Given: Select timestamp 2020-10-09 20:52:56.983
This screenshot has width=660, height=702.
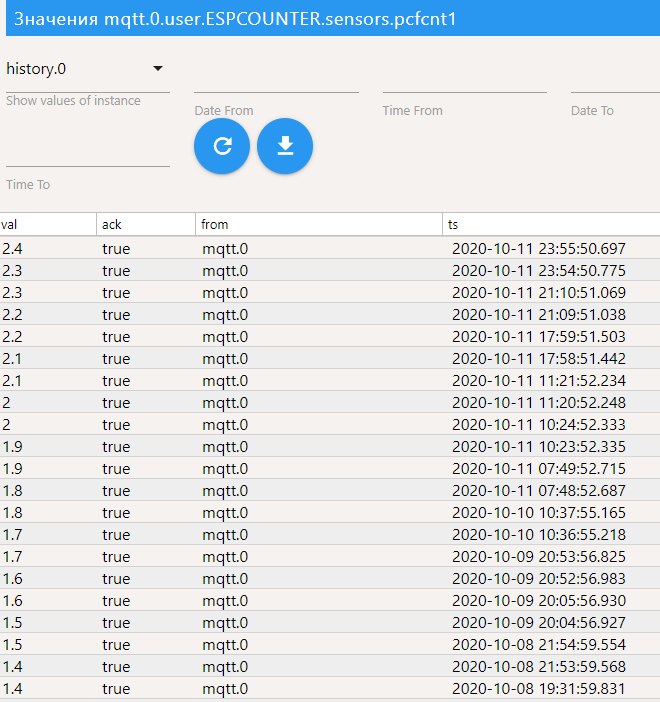Looking at the screenshot, I should (x=539, y=578).
